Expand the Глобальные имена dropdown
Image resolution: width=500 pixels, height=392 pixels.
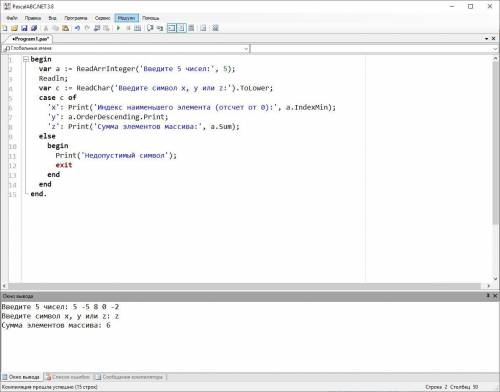point(246,49)
